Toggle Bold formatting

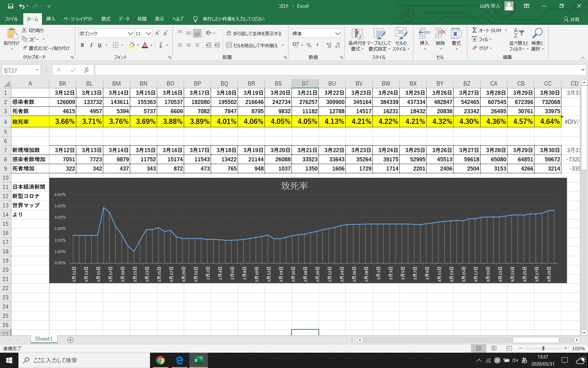[x=82, y=45]
